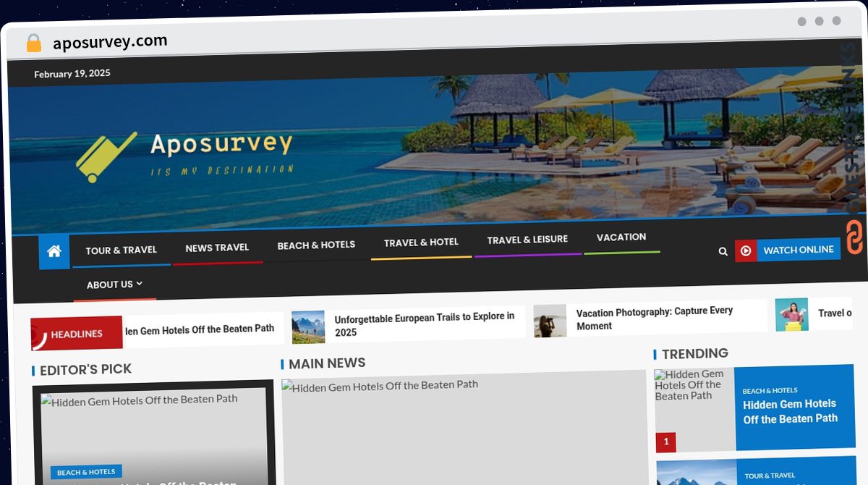
Task: Select Beach & Hotels menu item
Action: point(316,245)
